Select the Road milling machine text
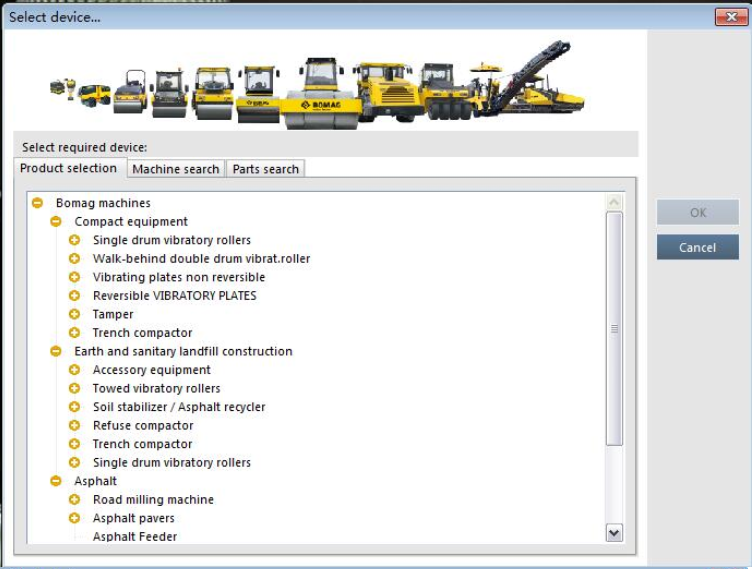This screenshot has height=569, width=752. pos(153,499)
